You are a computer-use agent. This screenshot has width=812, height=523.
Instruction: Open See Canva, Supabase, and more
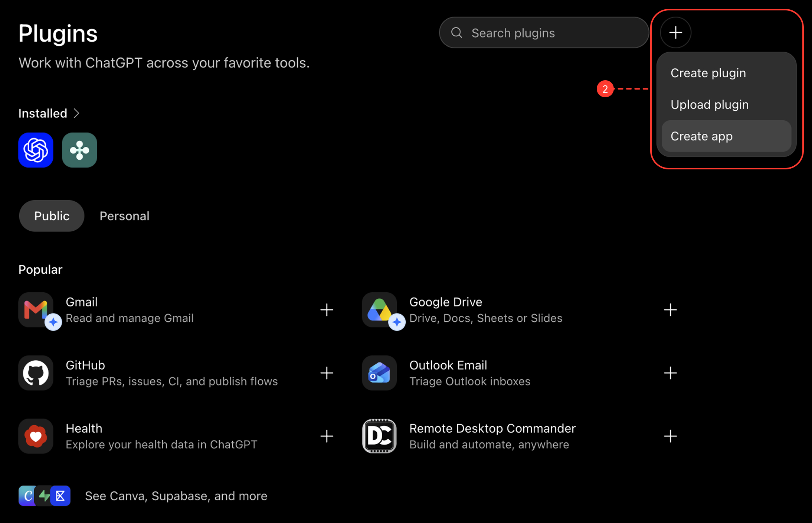point(176,496)
